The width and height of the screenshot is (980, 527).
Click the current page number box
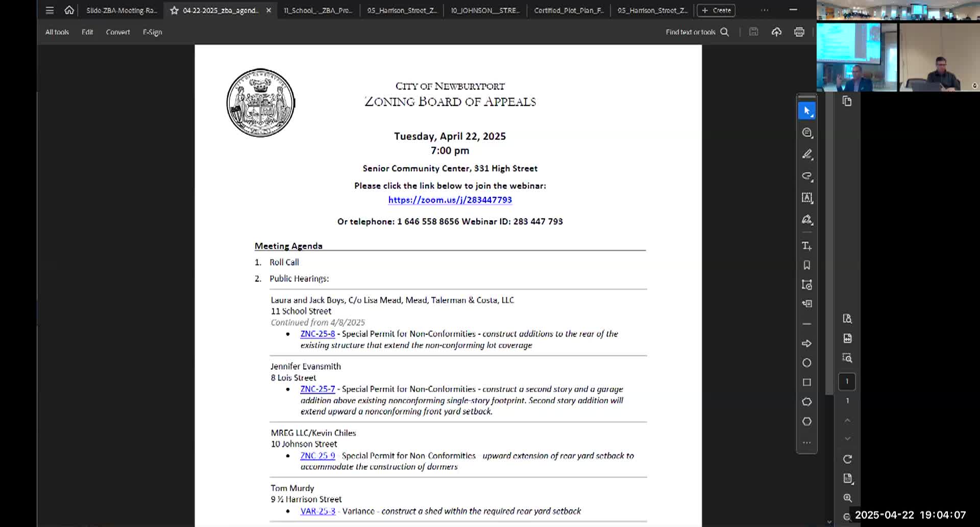(847, 381)
